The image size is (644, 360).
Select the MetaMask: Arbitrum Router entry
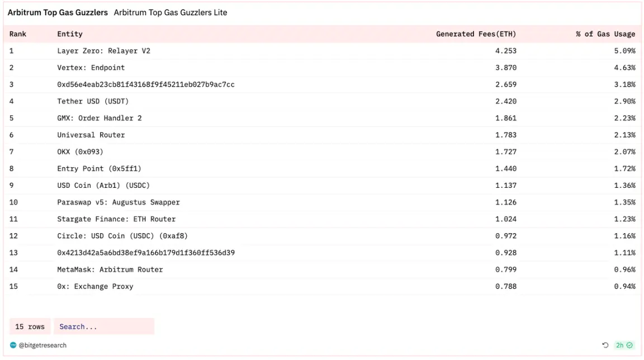(110, 269)
